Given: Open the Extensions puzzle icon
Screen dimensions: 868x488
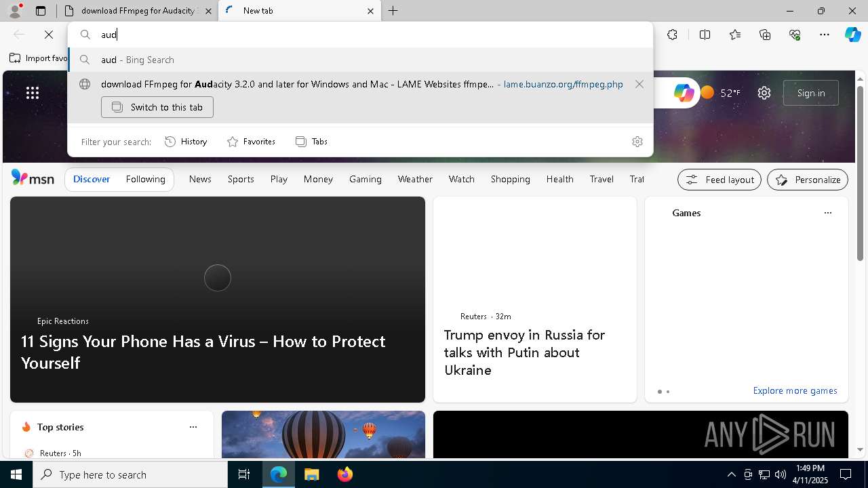Looking at the screenshot, I should click(x=672, y=35).
